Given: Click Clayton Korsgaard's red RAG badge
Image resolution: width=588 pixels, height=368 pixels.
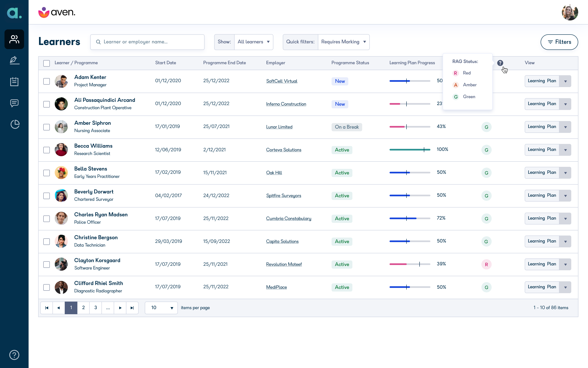Looking at the screenshot, I should pos(487,264).
